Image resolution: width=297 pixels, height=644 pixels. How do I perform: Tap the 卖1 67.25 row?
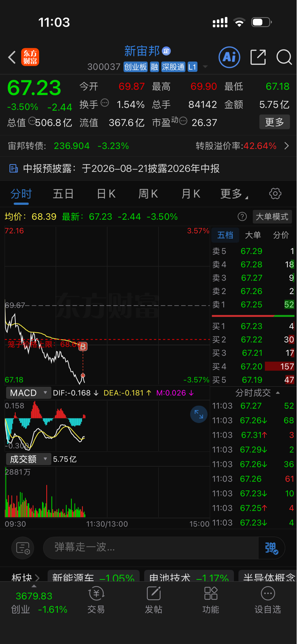pos(253,305)
